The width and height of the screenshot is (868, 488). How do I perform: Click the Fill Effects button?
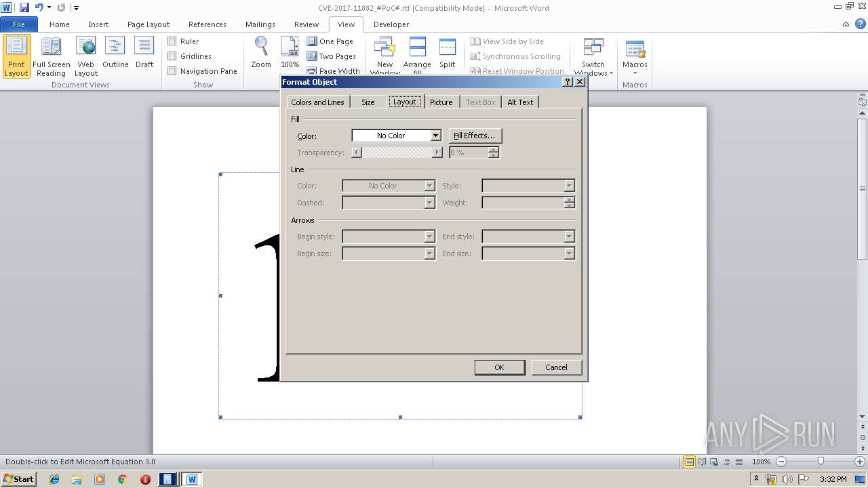(x=475, y=136)
